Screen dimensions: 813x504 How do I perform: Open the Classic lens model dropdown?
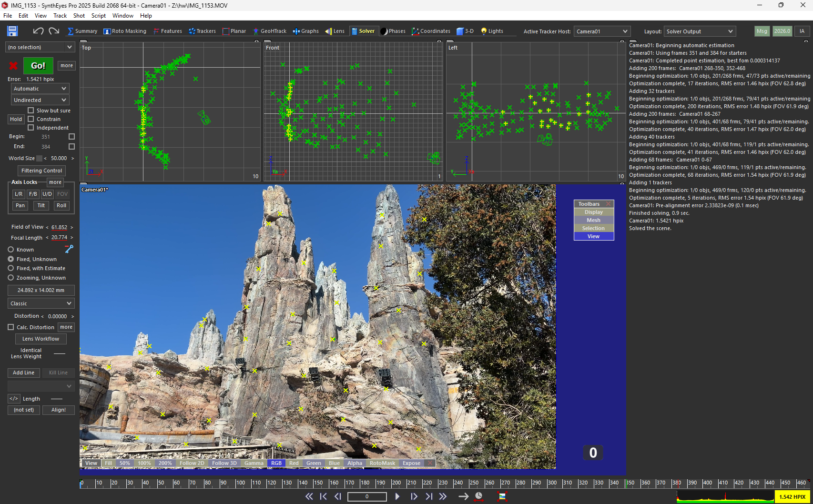pos(41,303)
